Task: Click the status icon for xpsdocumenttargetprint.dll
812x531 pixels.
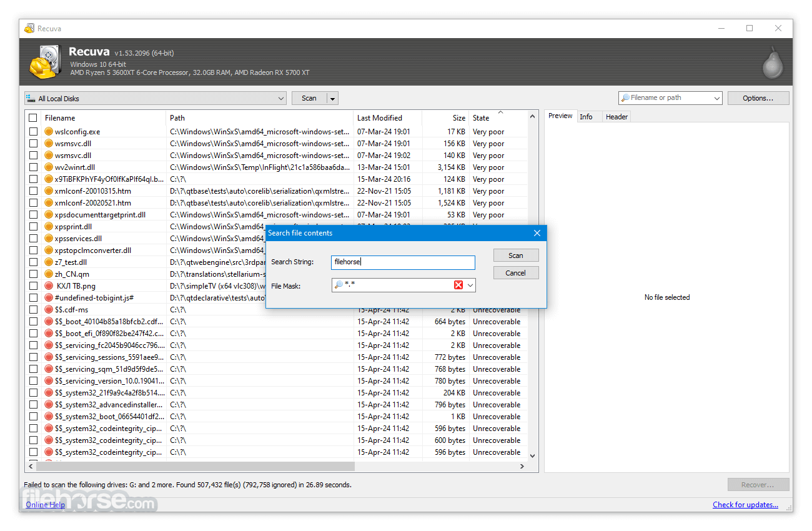Action: 49,215
